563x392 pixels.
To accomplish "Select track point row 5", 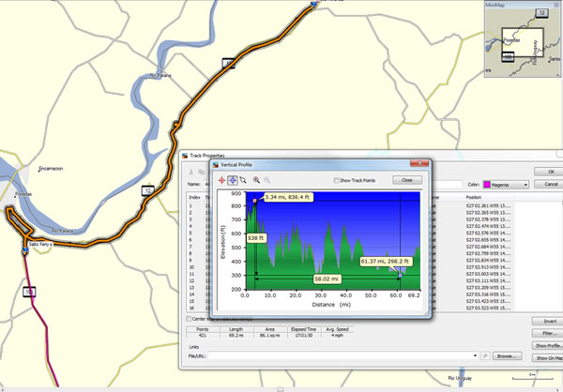I will pos(190,234).
